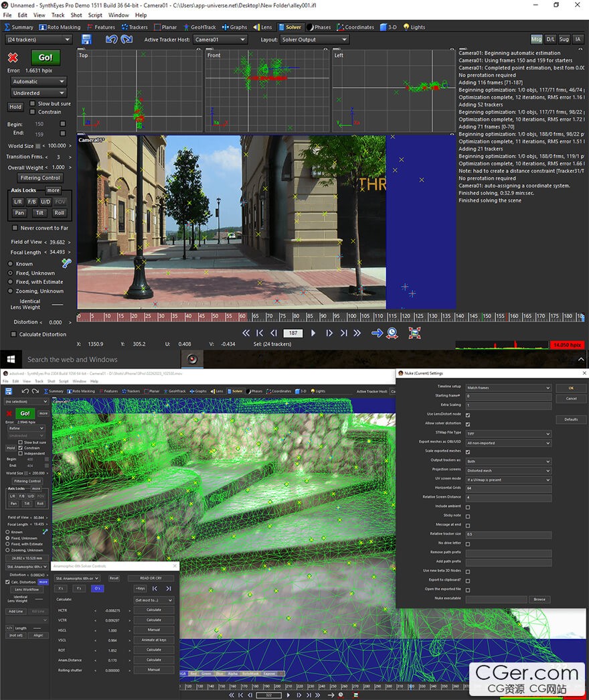Open Active Tracker Host dropdown showing Camera01
This screenshot has width=589, height=700.
(x=221, y=40)
